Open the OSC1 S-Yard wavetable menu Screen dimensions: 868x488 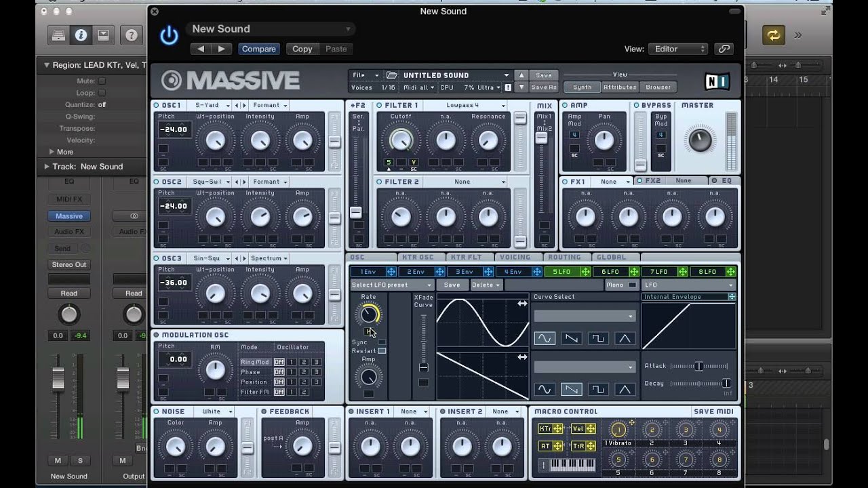212,106
